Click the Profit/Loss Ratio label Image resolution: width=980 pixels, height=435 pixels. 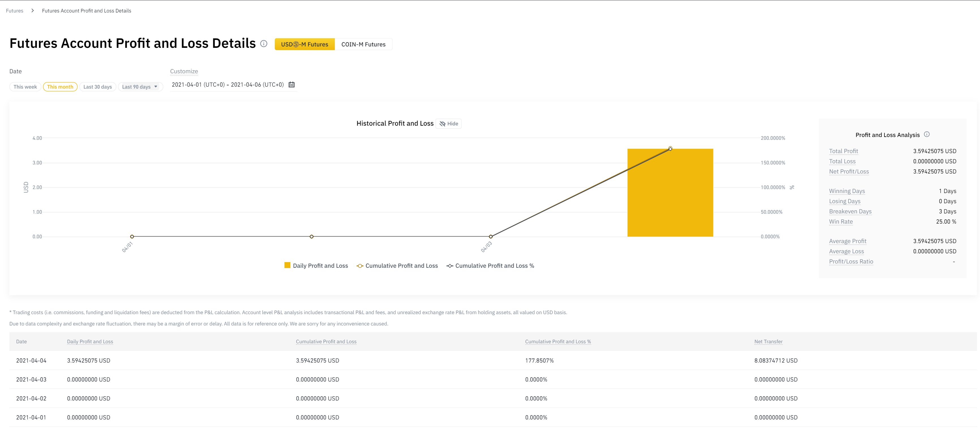point(851,262)
